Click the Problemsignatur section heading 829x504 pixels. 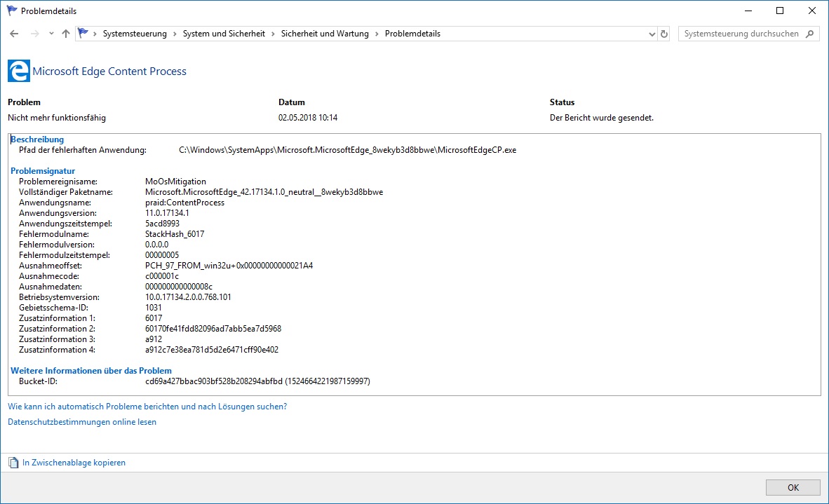click(43, 171)
